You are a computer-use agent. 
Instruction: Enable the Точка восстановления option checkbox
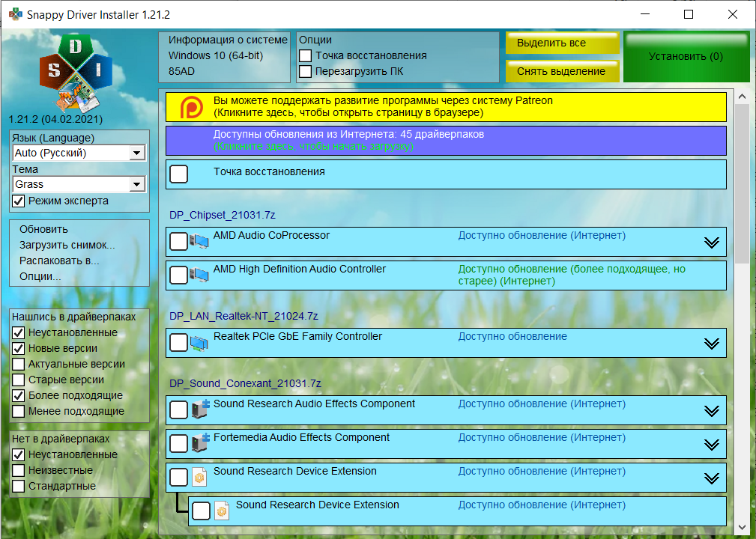tap(305, 56)
